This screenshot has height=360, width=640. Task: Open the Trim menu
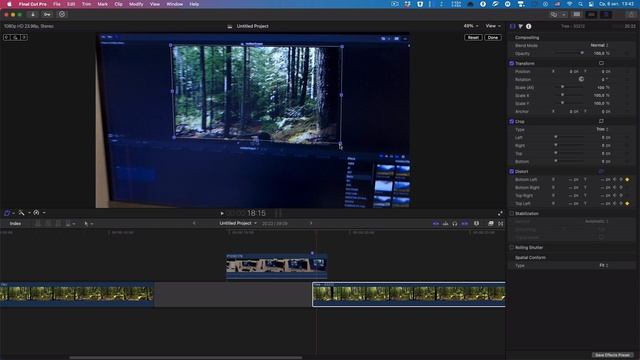(87, 4)
